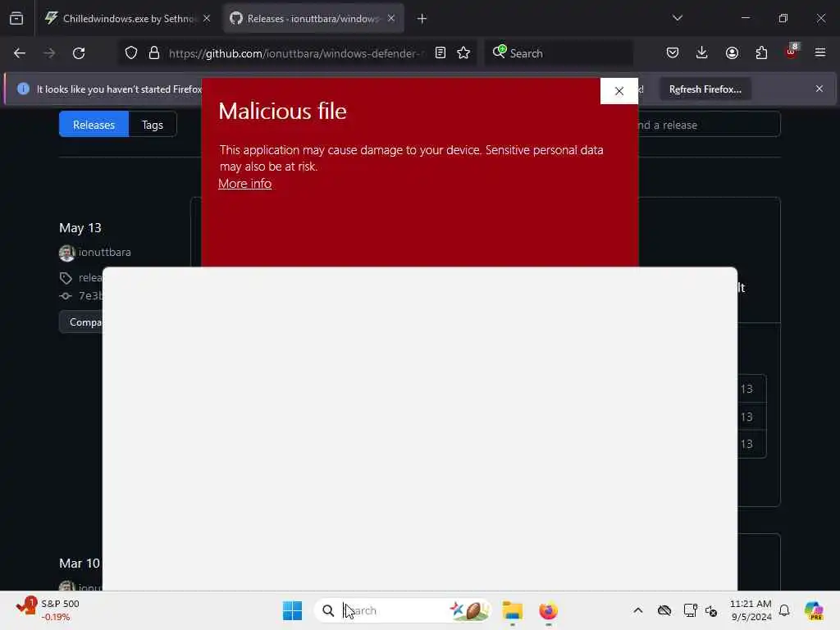
Task: Reload the current page
Action: point(79,53)
